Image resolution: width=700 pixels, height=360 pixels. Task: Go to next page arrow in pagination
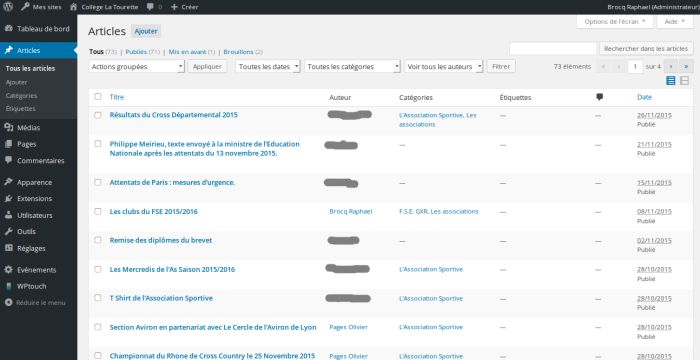tap(671, 67)
